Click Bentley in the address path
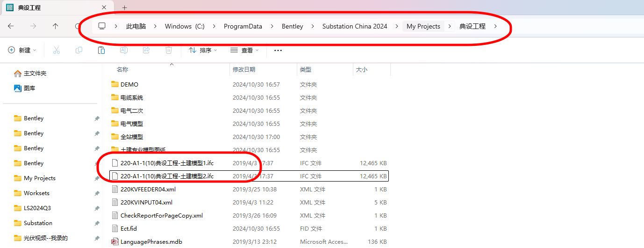The image size is (644, 248). [293, 26]
